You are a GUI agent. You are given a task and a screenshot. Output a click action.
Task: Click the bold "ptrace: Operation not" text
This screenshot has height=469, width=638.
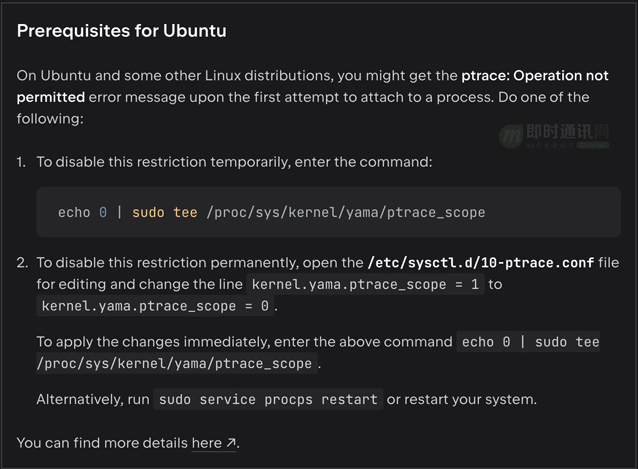coord(535,76)
